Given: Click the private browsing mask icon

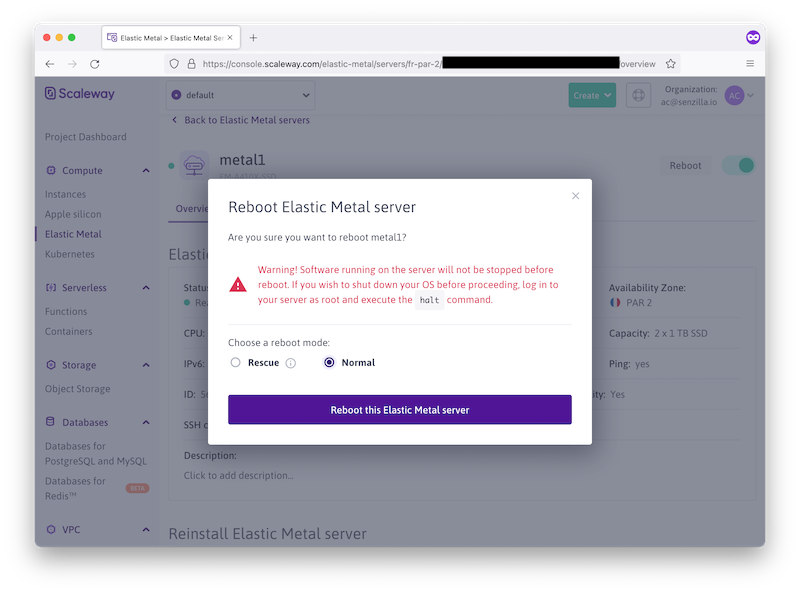Looking at the screenshot, I should 753,37.
